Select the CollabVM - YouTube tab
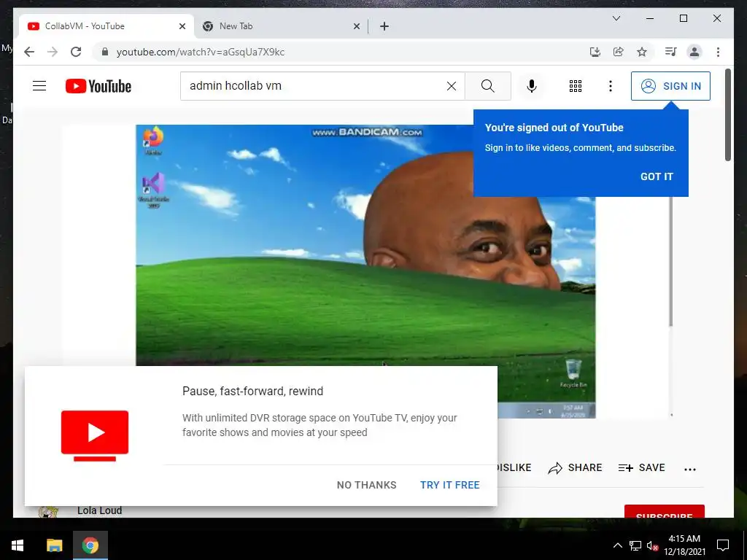Image resolution: width=747 pixels, height=560 pixels. (107, 26)
